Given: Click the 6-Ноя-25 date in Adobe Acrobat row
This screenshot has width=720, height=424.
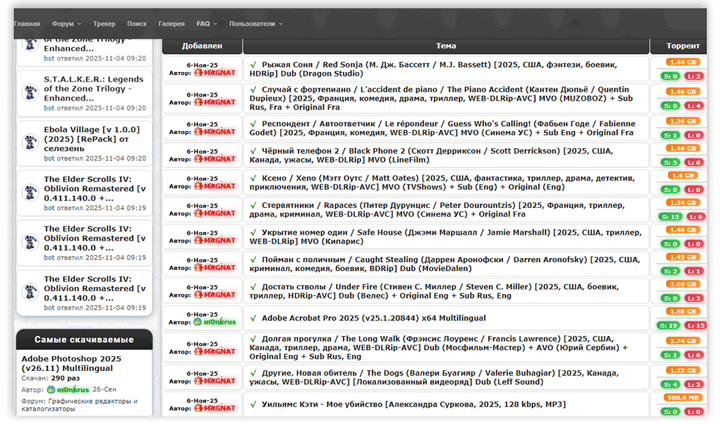Looking at the screenshot, I should pos(202,315).
